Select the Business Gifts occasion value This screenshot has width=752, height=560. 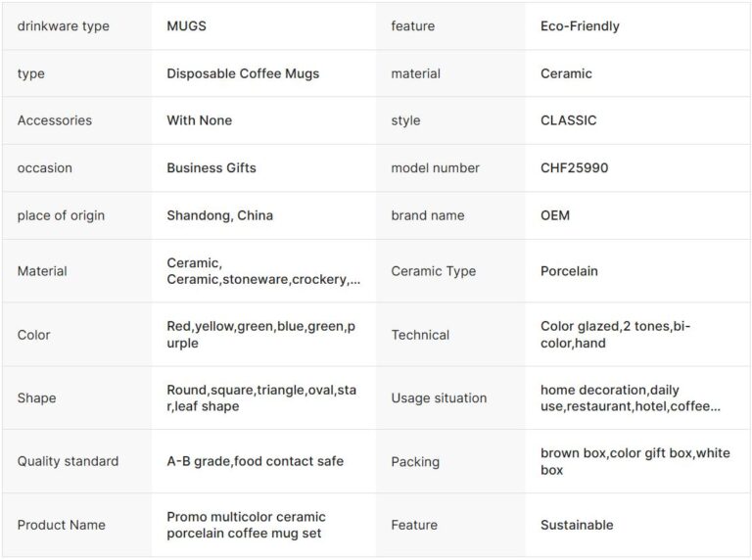[x=211, y=167]
